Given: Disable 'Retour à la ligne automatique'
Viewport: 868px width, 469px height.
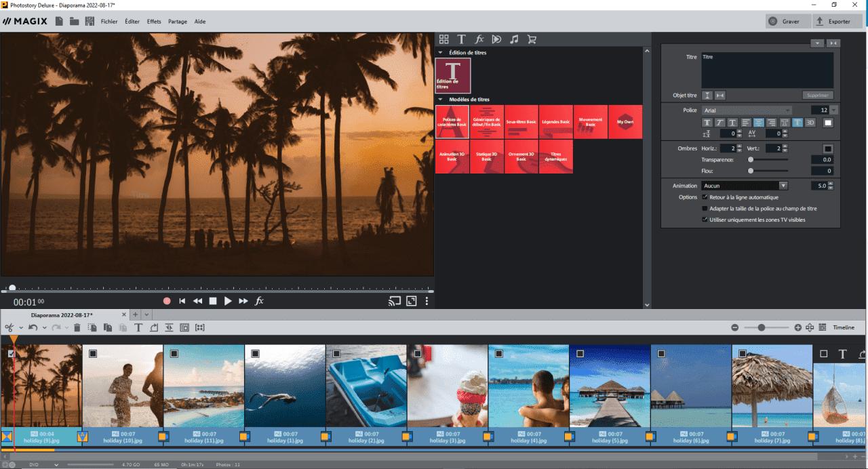Looking at the screenshot, I should click(x=705, y=197).
